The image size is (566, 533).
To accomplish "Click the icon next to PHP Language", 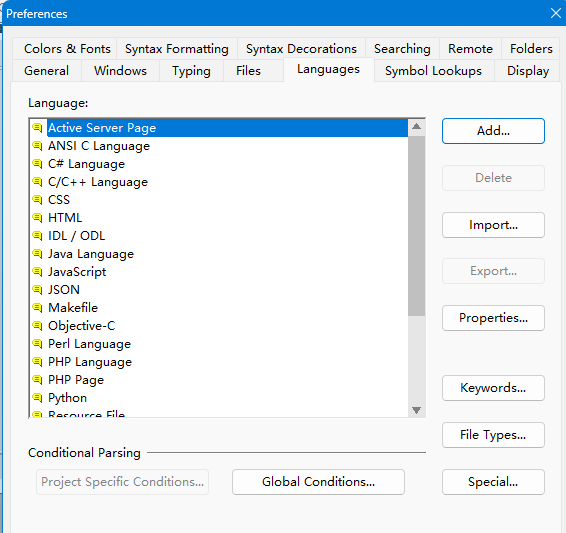I will click(x=37, y=362).
